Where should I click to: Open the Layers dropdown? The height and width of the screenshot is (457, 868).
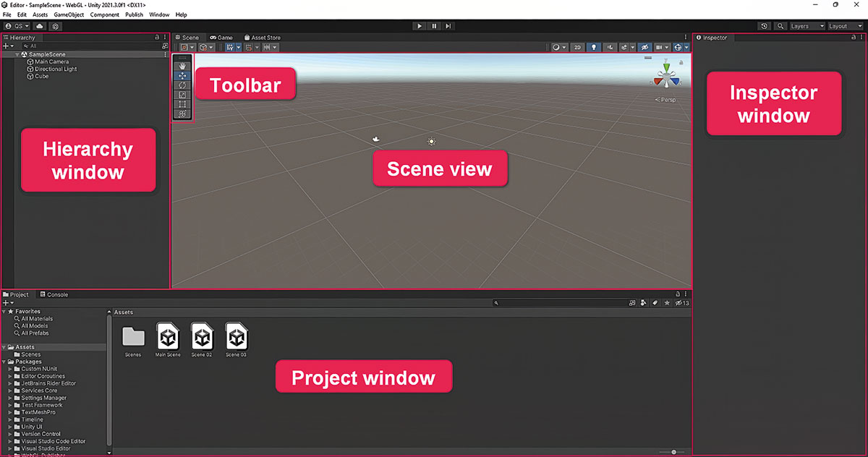click(x=807, y=26)
